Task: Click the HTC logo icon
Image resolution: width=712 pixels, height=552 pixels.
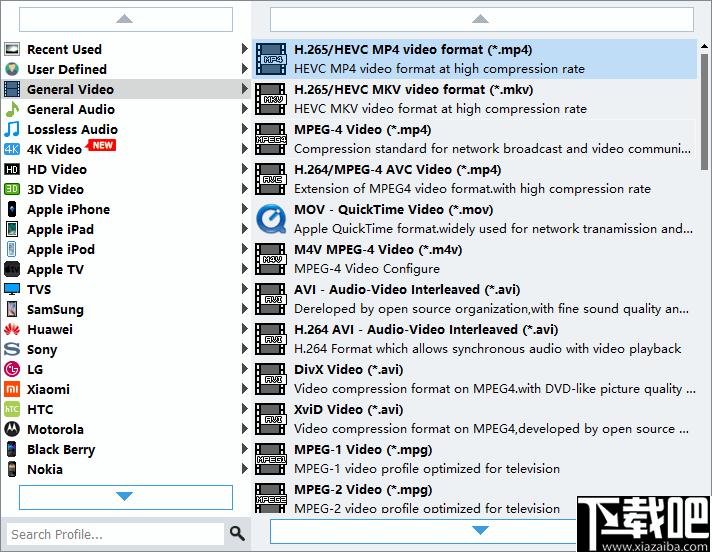Action: (12, 409)
